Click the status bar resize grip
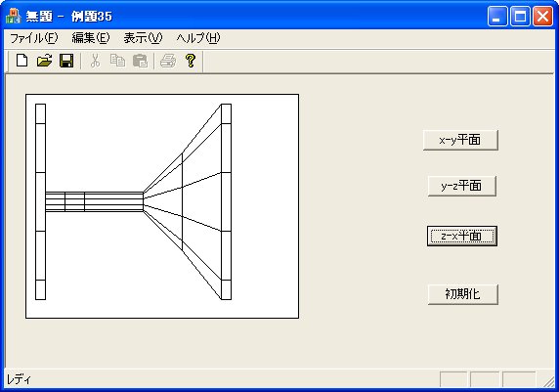559x392 pixels. tap(549, 380)
